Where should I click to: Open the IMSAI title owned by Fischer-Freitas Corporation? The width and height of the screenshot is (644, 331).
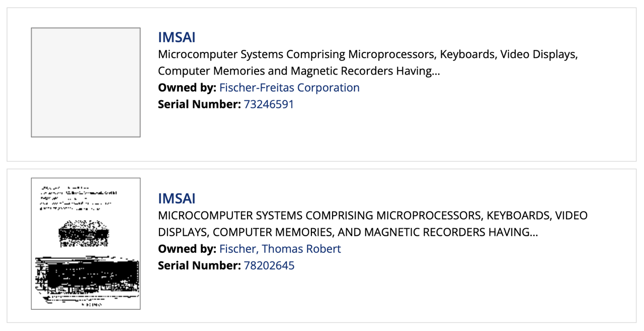coord(177,37)
